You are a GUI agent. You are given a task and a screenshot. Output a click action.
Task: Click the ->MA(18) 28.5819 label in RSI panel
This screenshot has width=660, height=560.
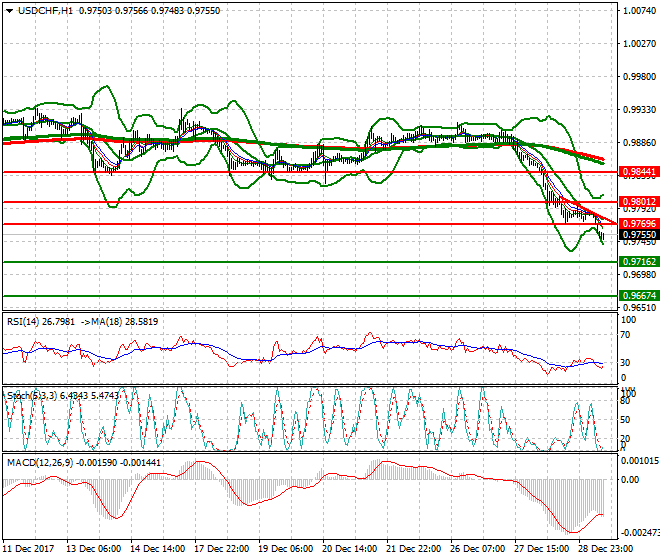click(119, 322)
